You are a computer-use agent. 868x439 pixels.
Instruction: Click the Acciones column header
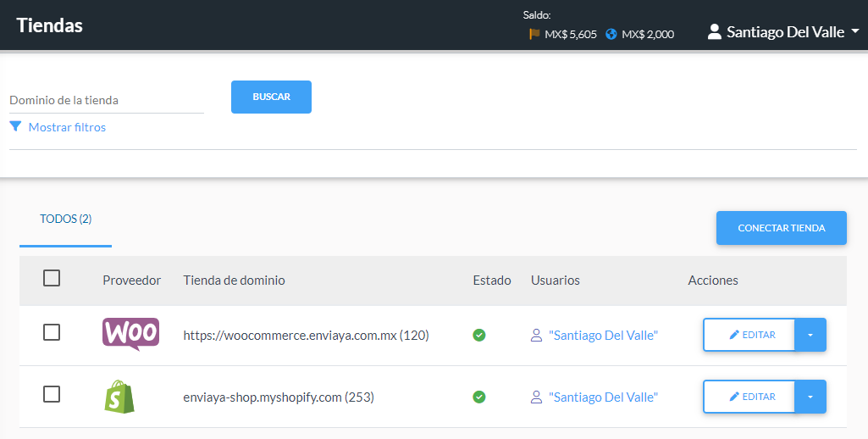coord(713,280)
